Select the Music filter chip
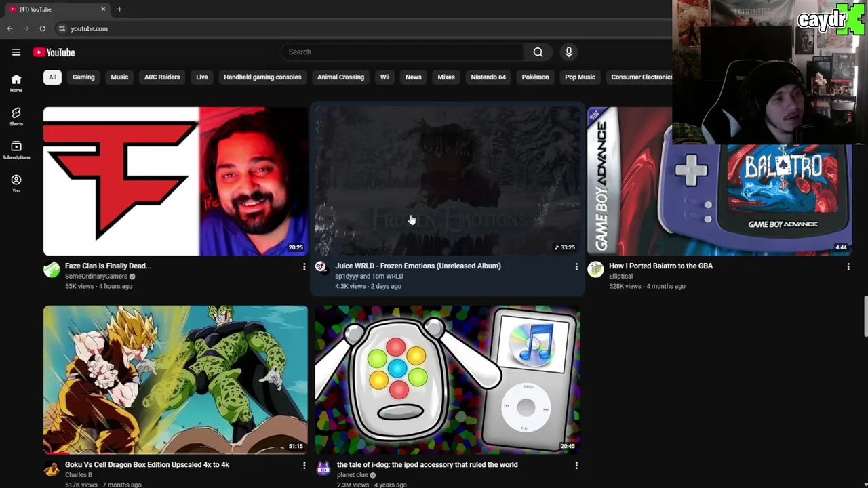Viewport: 868px width, 488px height. point(119,77)
